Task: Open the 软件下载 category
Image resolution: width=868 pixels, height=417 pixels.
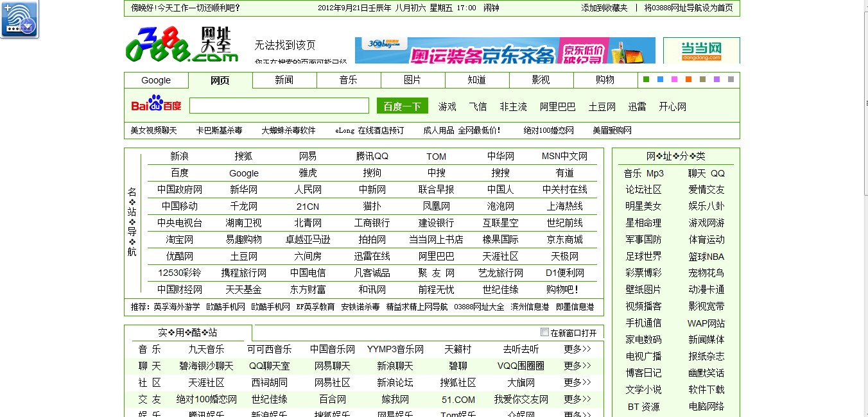Action: click(x=707, y=391)
